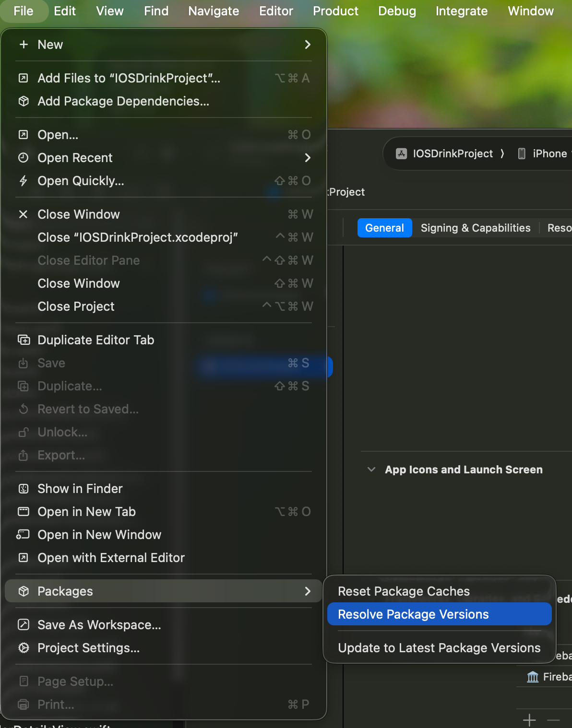Choose Close "IOSDrinkProject.xcodeproj"

163,237
